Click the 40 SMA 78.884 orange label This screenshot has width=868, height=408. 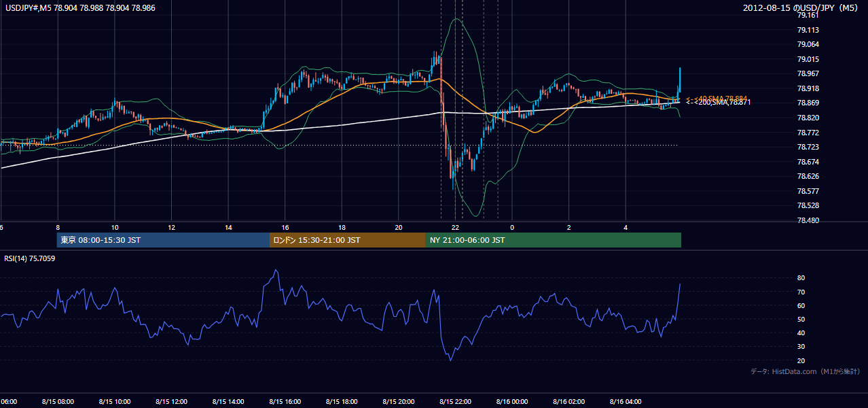tap(717, 99)
